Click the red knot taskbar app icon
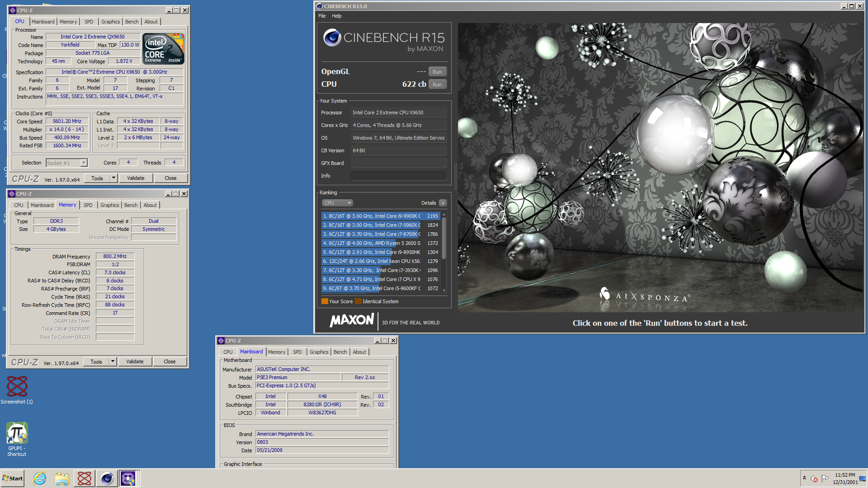 point(85,479)
